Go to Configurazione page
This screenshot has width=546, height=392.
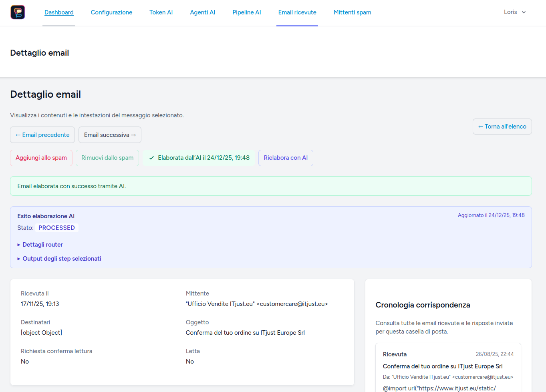(111, 12)
